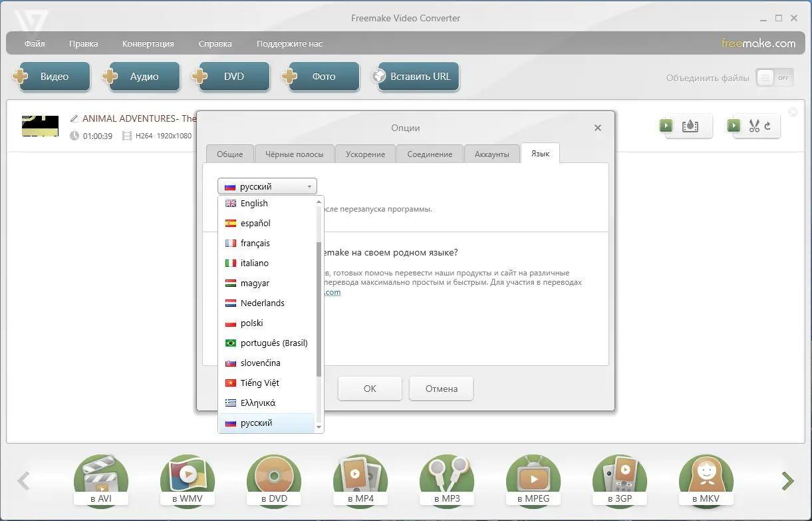Select Nederlands language option

click(x=267, y=303)
